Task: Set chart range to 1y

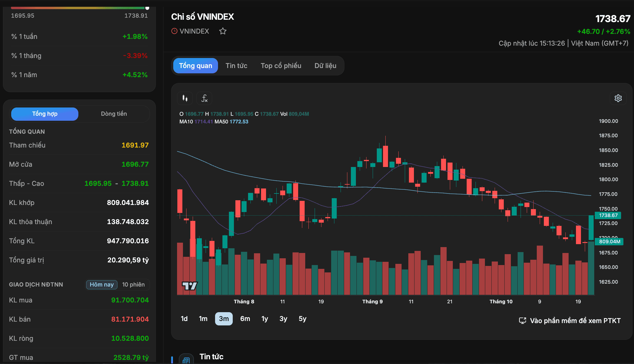Action: tap(265, 319)
